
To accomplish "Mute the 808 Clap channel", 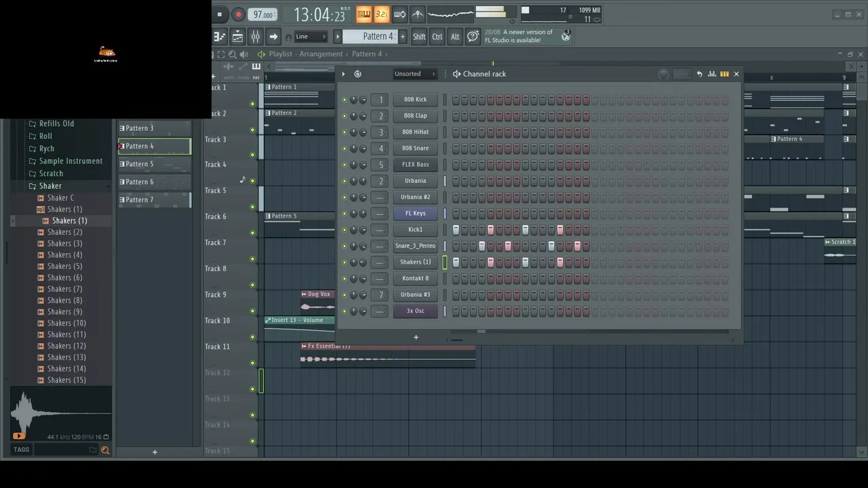I will point(344,116).
